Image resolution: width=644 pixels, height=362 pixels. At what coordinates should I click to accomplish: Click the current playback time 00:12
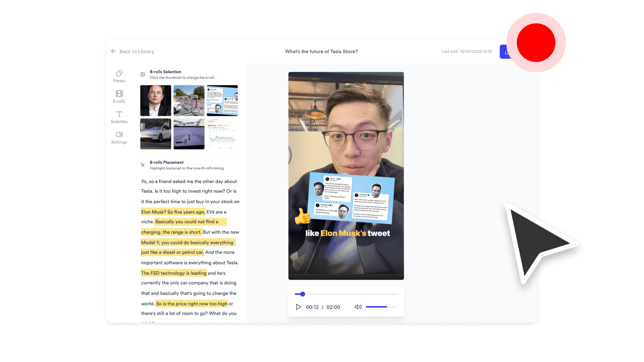pos(312,307)
